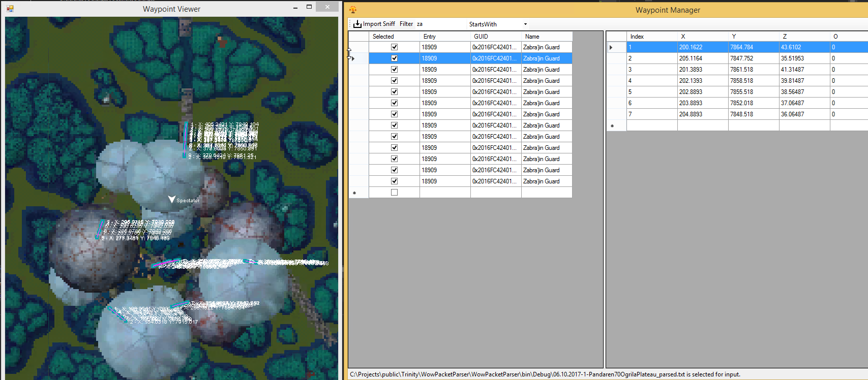Click the Waypoint Viewer window icon

10,9
